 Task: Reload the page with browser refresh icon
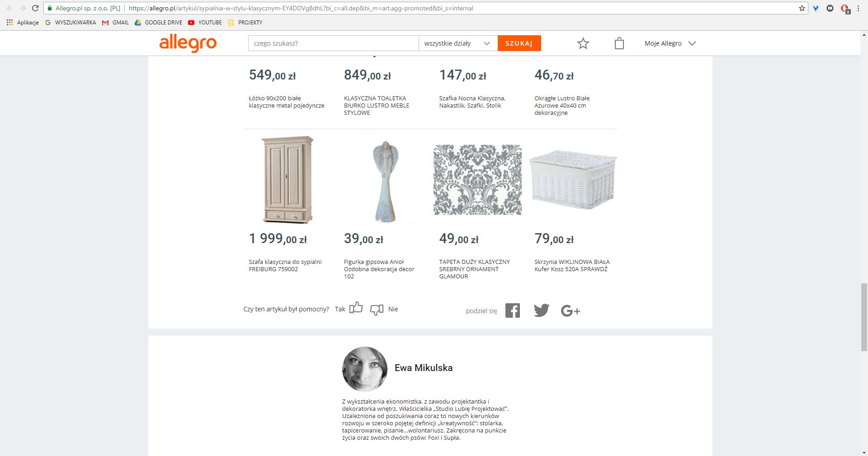pyautogui.click(x=35, y=8)
